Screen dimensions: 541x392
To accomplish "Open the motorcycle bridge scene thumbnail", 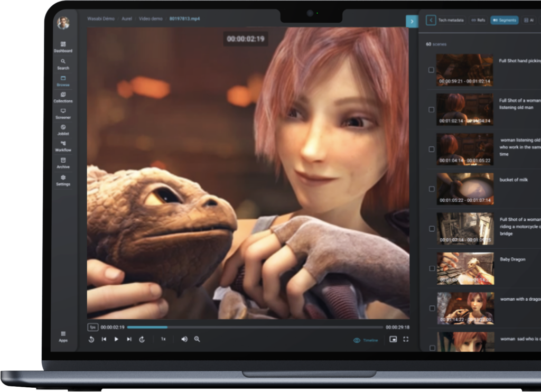I will click(465, 228).
